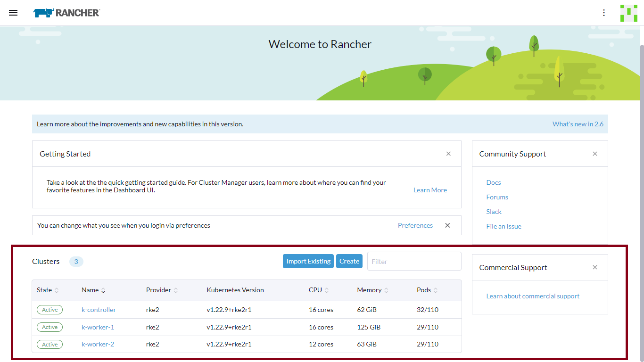This screenshot has width=644, height=362.
Task: Open the k-controller cluster
Action: click(x=99, y=310)
